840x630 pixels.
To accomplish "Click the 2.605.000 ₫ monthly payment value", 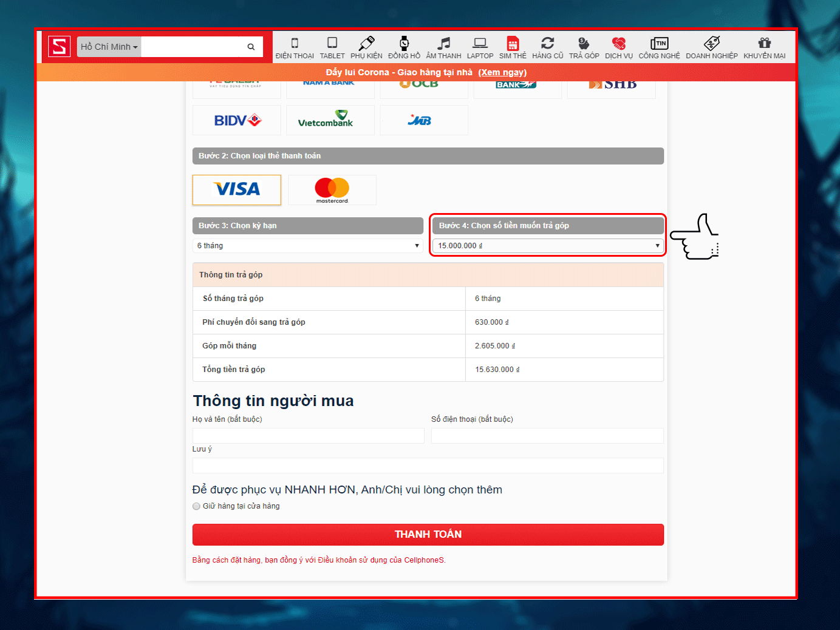I will coord(495,346).
